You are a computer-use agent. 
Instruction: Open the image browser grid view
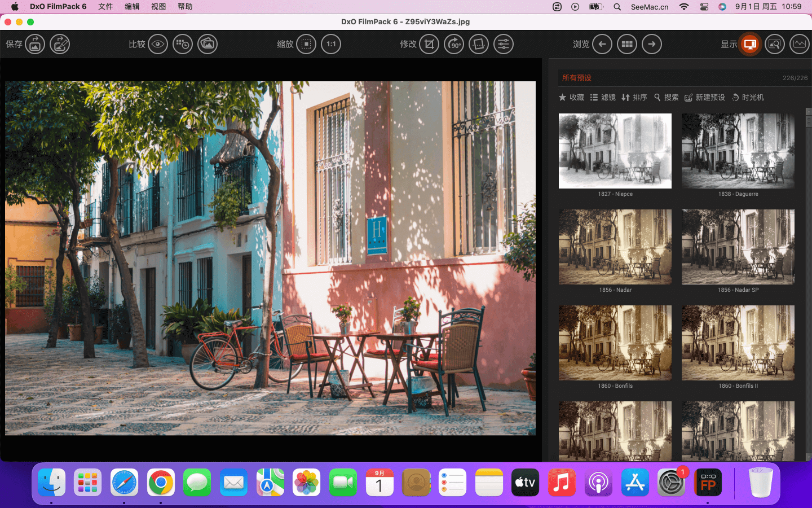(x=627, y=44)
